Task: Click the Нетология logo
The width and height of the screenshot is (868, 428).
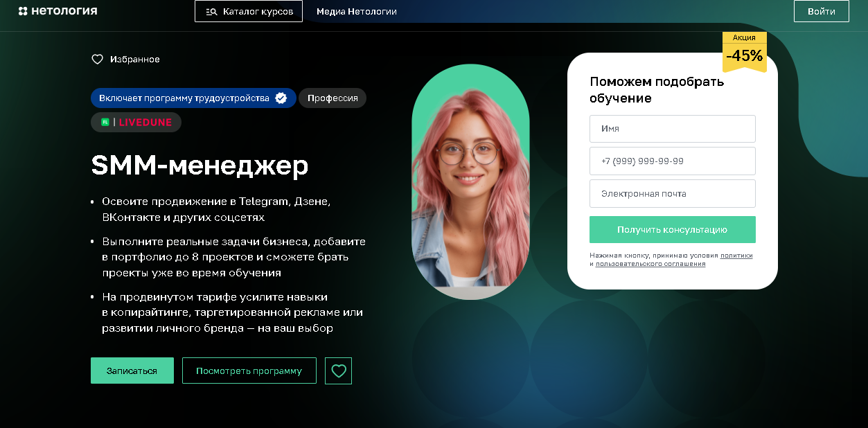Action: click(x=57, y=11)
